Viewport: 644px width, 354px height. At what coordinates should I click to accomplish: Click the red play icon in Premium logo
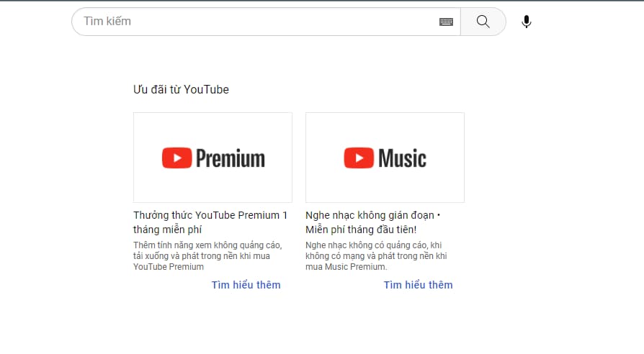(176, 158)
